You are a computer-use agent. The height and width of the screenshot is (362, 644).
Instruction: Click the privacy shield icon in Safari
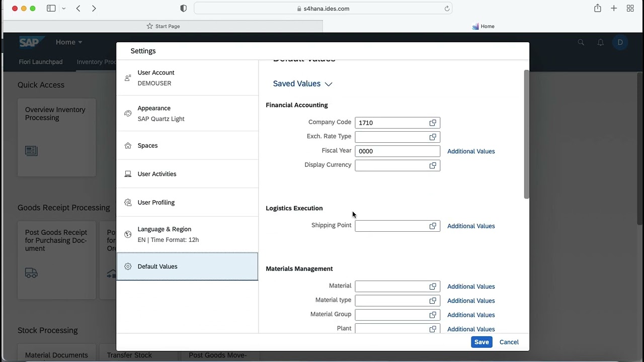coord(184,9)
